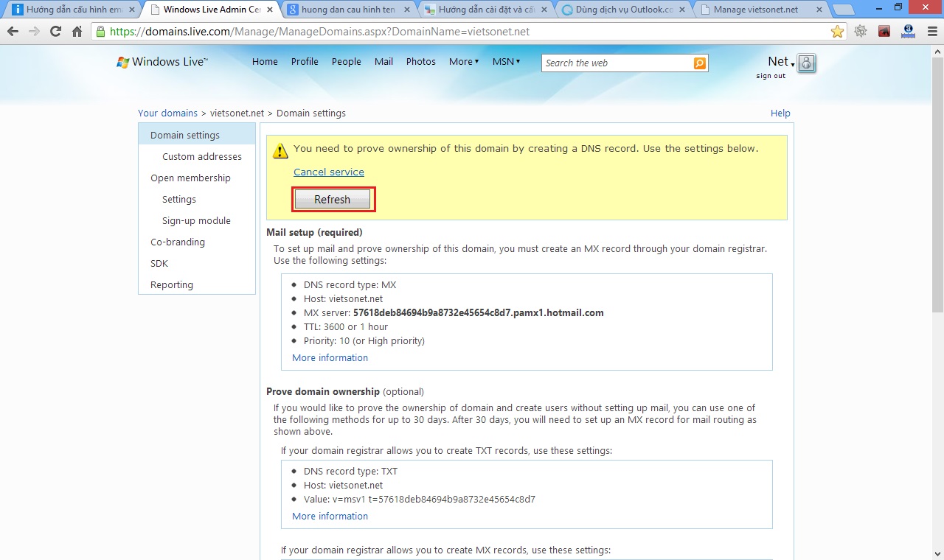This screenshot has width=944, height=560.
Task: Close the Windows Live Admin Center tab
Action: [x=271, y=10]
